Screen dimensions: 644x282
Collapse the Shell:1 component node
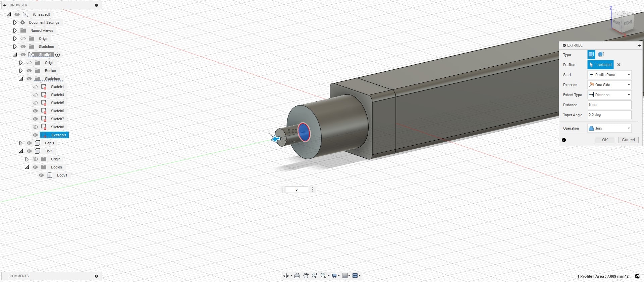coord(15,55)
